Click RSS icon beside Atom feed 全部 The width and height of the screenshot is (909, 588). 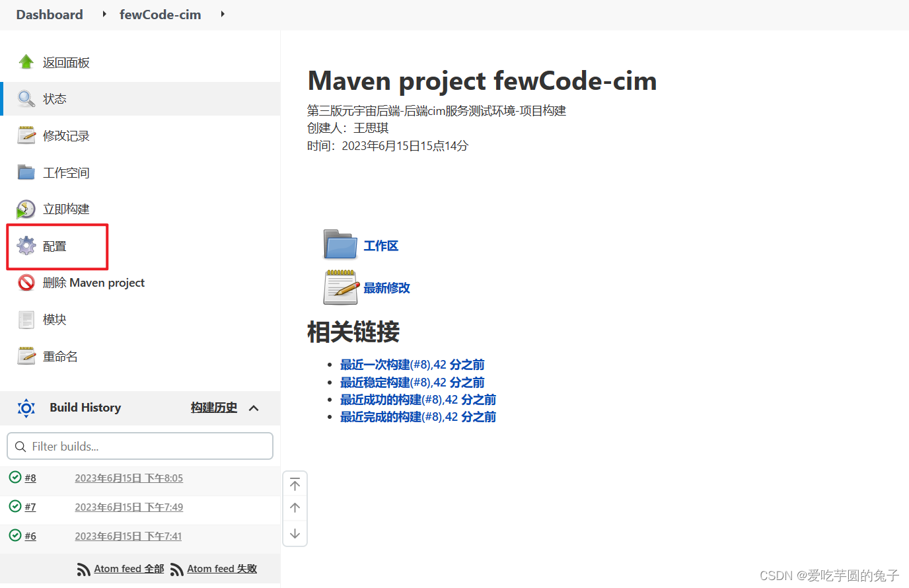point(84,570)
